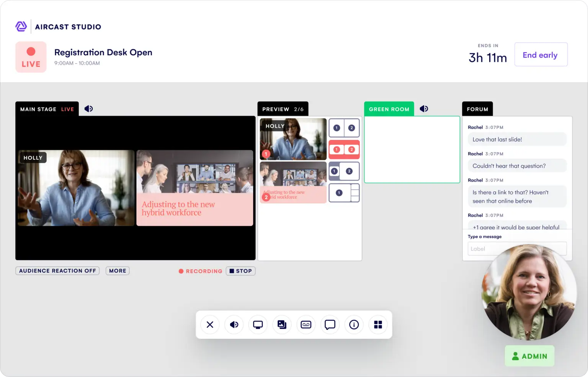Toggle Audience Reaction Off button

pyautogui.click(x=57, y=271)
